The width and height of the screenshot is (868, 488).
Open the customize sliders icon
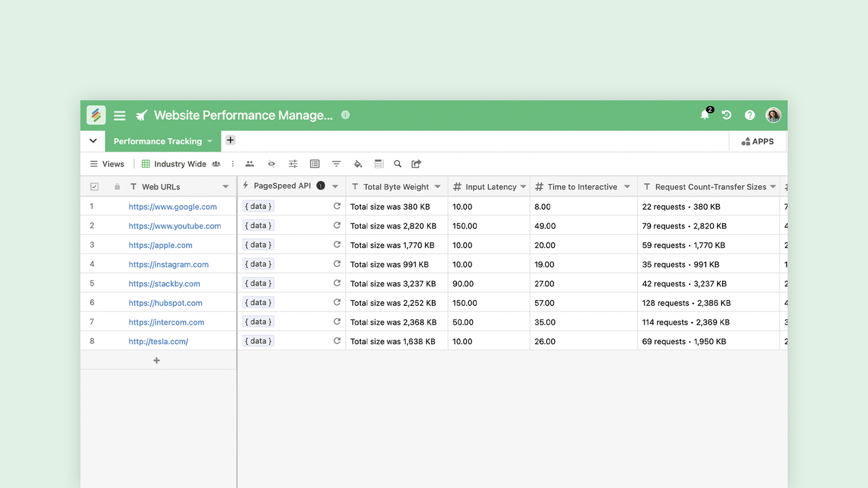tap(293, 164)
